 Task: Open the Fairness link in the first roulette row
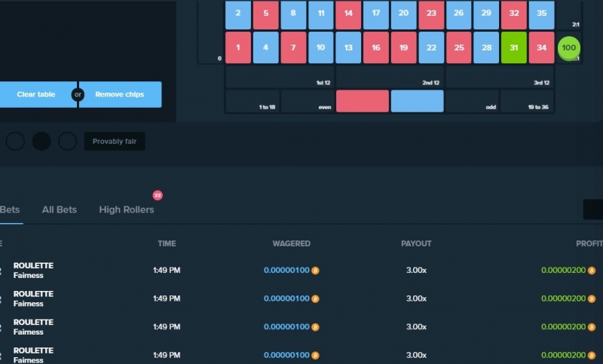click(x=28, y=275)
